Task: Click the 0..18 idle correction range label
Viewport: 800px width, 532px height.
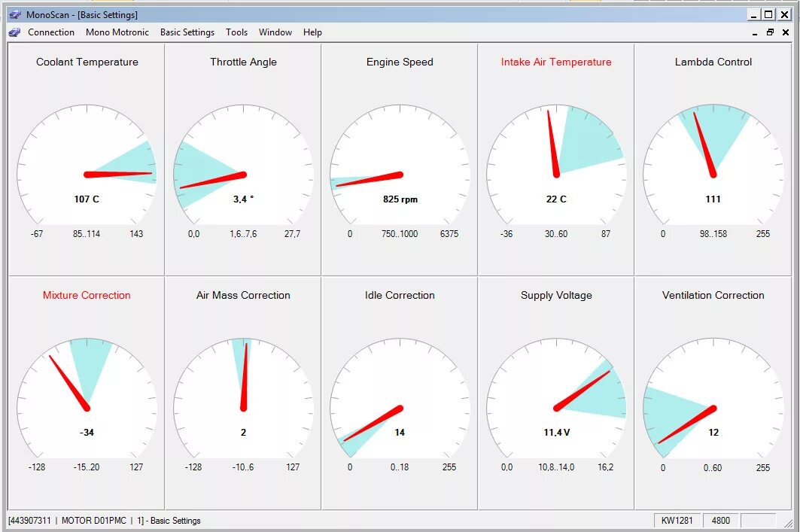Action: [x=400, y=467]
